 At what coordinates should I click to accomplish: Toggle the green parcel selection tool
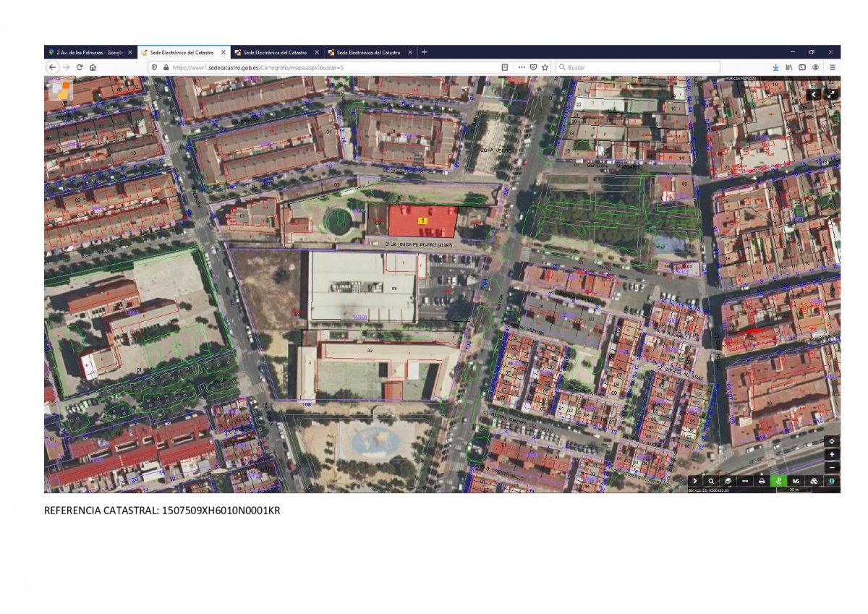(x=779, y=481)
